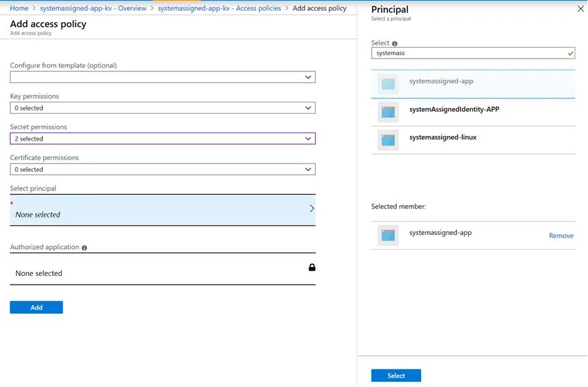Open systemassigned-app-kv - Overview breadcrumb

click(x=93, y=8)
